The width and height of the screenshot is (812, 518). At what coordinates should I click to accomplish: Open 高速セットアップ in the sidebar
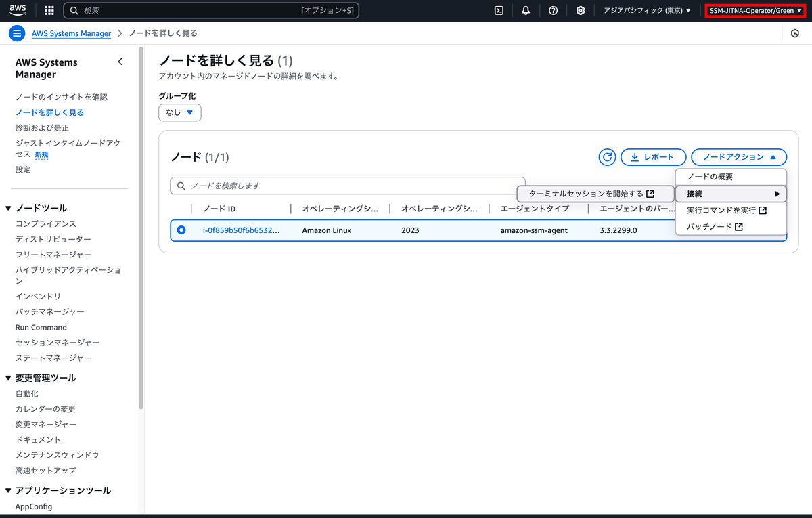click(x=45, y=470)
